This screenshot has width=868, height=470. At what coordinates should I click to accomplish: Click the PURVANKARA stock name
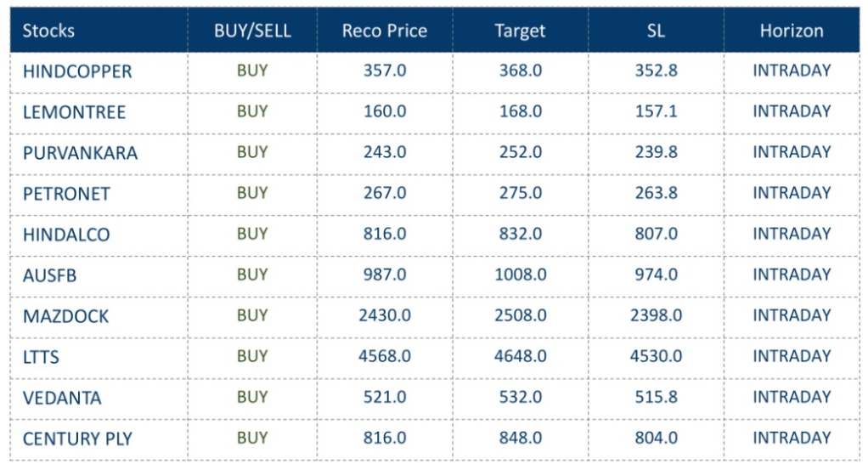(80, 153)
